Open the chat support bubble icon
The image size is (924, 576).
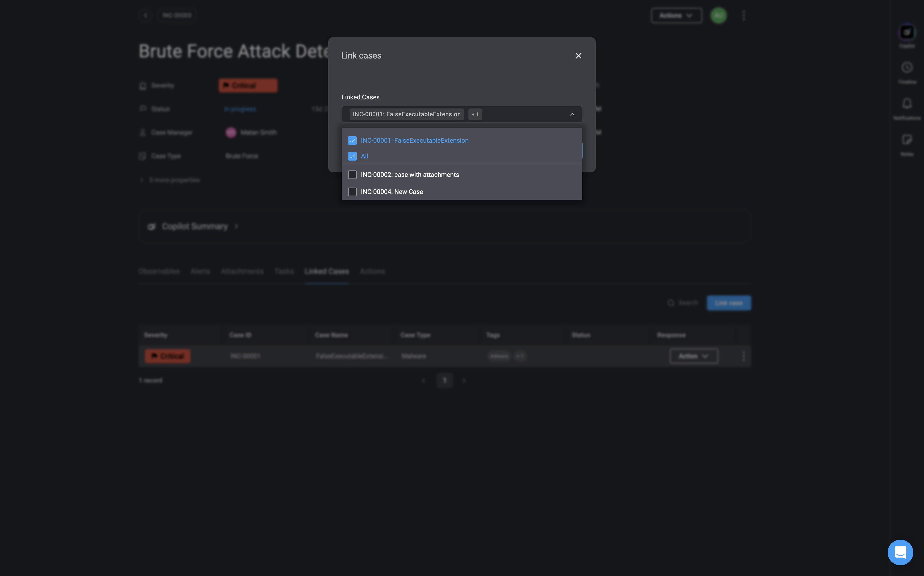click(900, 552)
